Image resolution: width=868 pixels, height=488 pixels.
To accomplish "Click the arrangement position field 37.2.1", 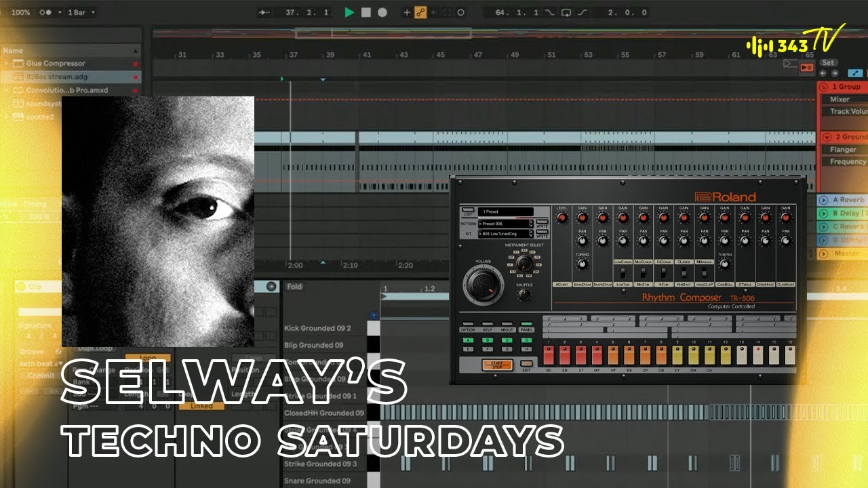I will [x=307, y=12].
